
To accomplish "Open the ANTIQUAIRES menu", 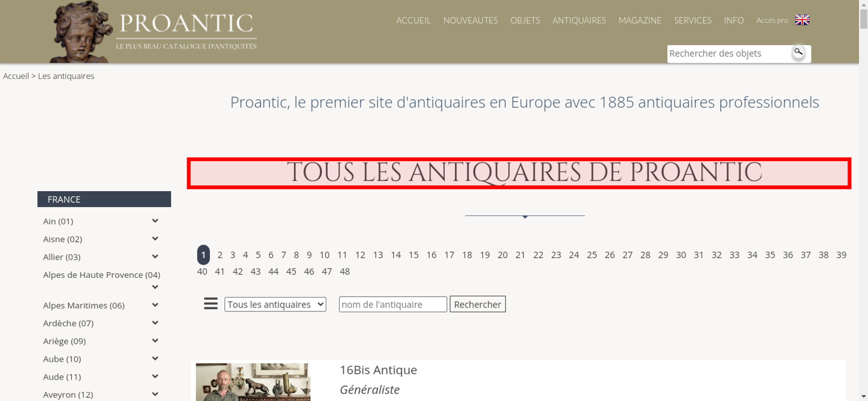I will click(x=579, y=20).
